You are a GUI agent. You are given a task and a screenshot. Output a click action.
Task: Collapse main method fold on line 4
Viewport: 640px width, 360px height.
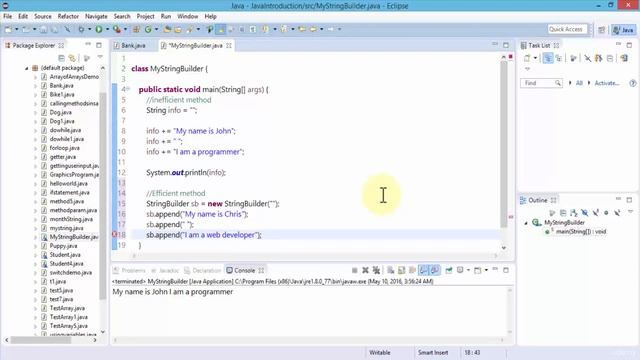128,89
